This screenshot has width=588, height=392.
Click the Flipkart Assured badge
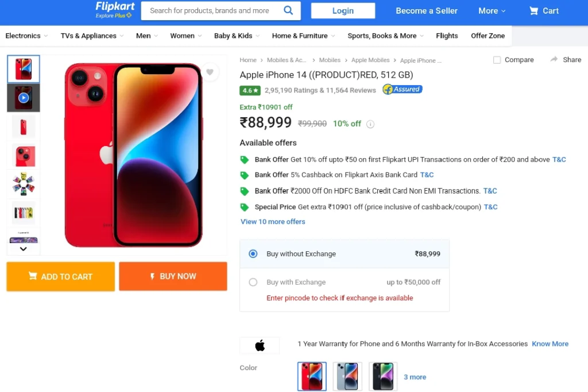[x=403, y=89]
